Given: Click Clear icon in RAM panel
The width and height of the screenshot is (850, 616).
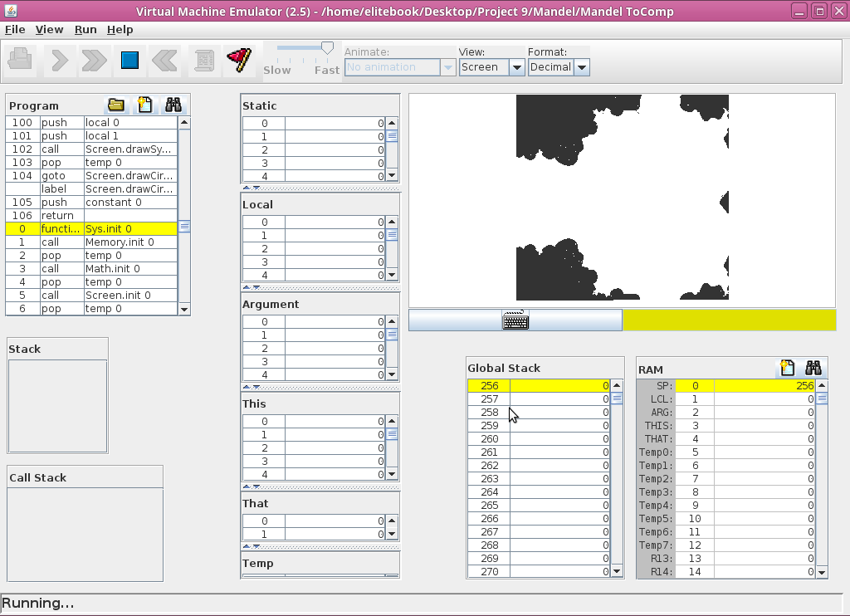Looking at the screenshot, I should coord(787,368).
